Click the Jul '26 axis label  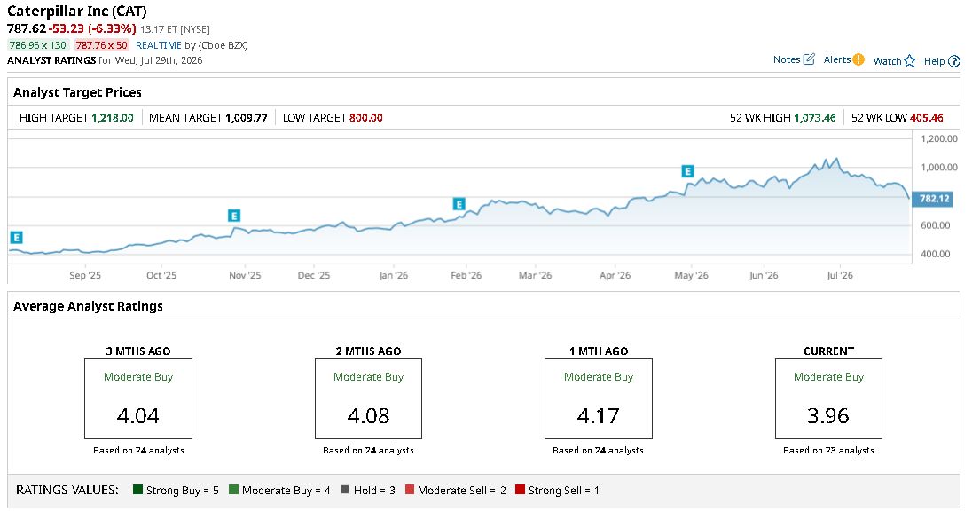click(x=839, y=275)
